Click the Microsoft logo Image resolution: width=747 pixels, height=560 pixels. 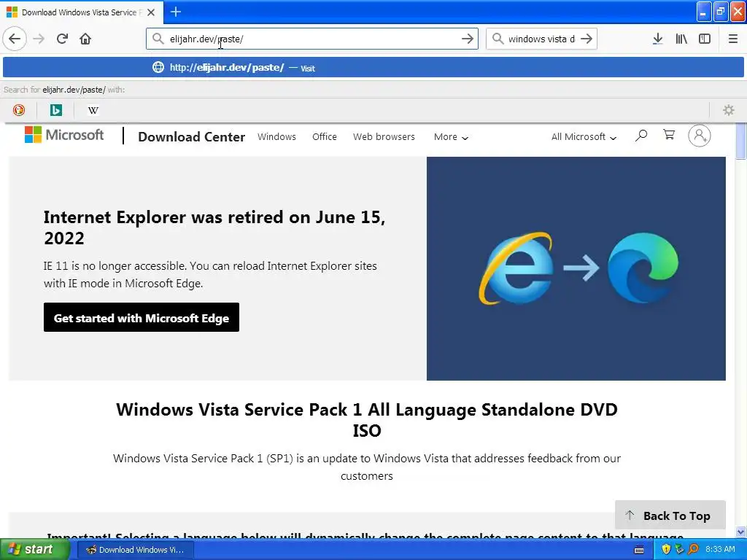click(x=64, y=135)
